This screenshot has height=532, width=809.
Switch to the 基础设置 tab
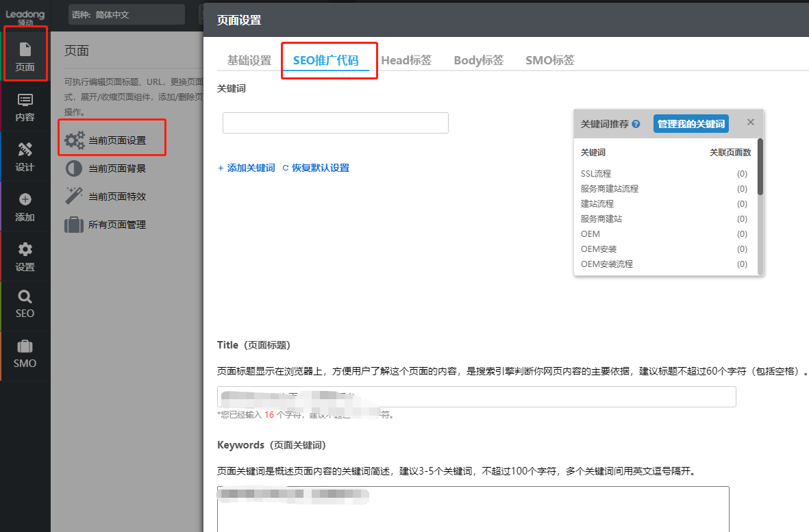click(249, 60)
